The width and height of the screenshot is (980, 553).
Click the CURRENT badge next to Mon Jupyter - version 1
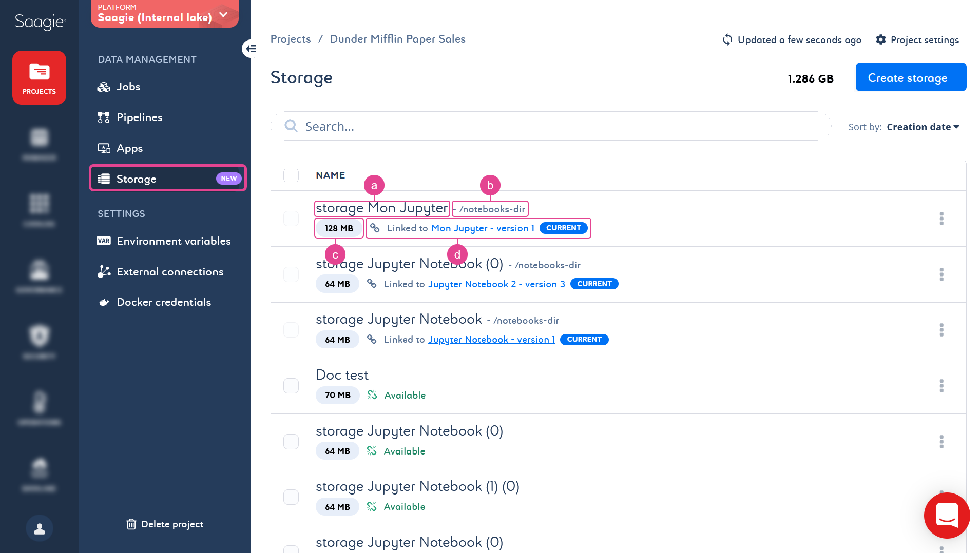(x=563, y=228)
